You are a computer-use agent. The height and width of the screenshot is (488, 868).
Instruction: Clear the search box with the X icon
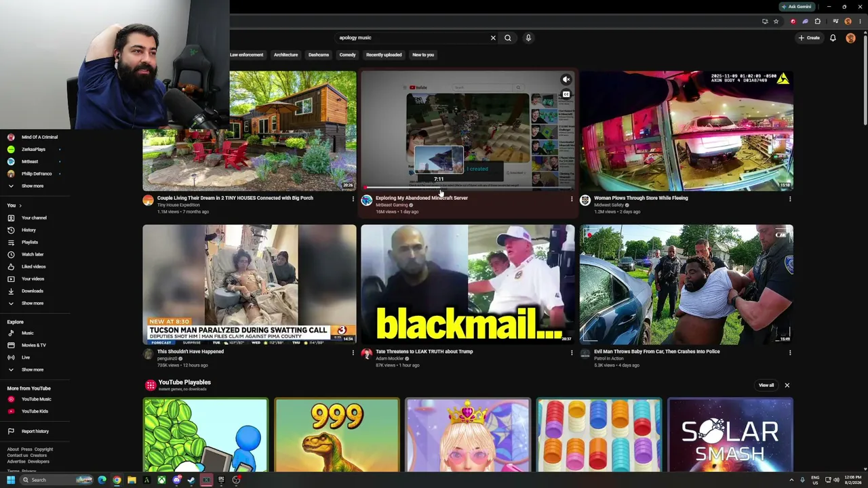[493, 38]
